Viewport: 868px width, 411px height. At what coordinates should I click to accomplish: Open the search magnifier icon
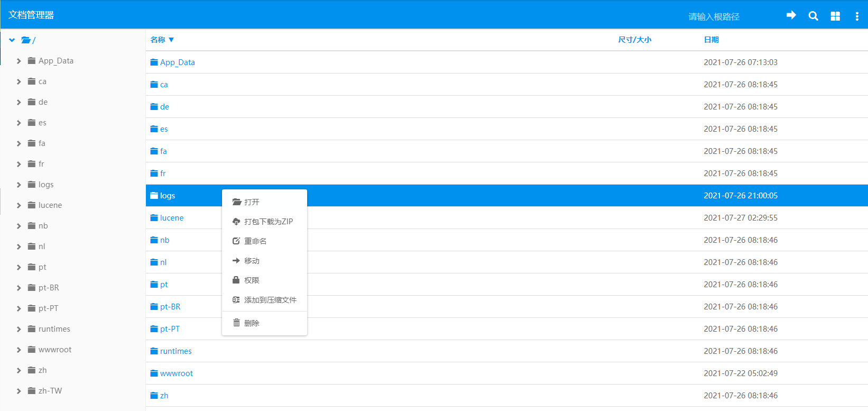pos(813,16)
